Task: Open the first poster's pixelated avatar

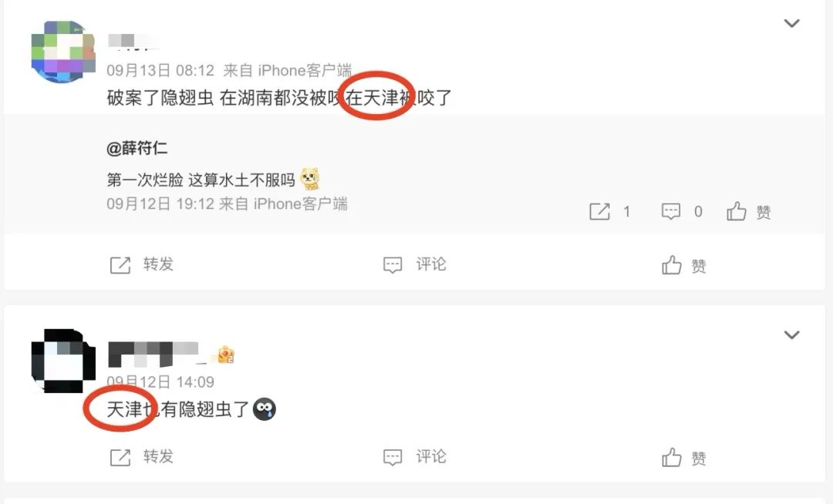Action: (63, 52)
